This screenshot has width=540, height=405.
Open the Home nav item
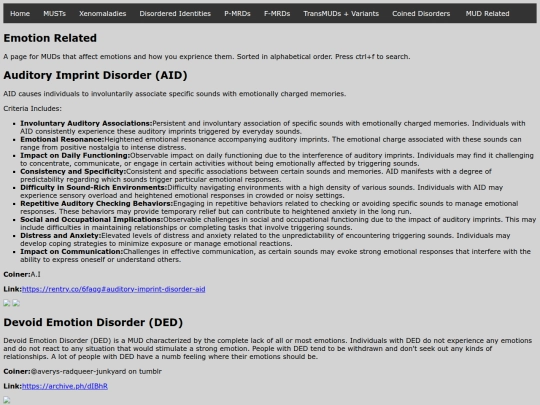[x=20, y=13]
